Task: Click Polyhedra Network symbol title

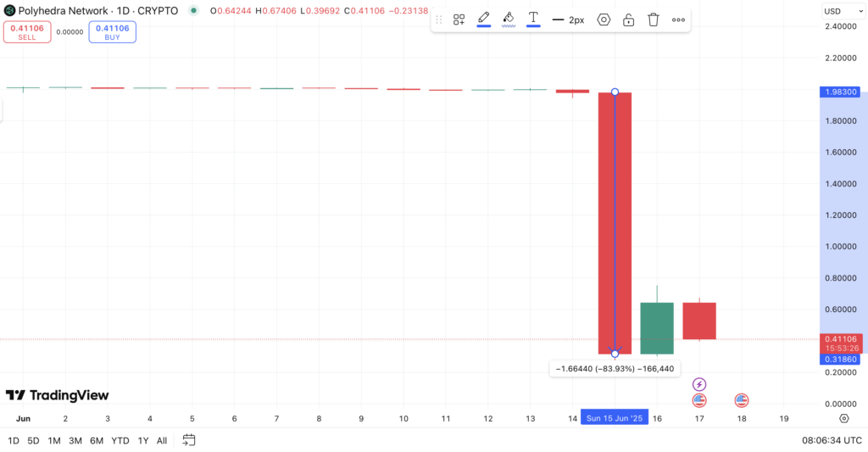Action: (64, 10)
